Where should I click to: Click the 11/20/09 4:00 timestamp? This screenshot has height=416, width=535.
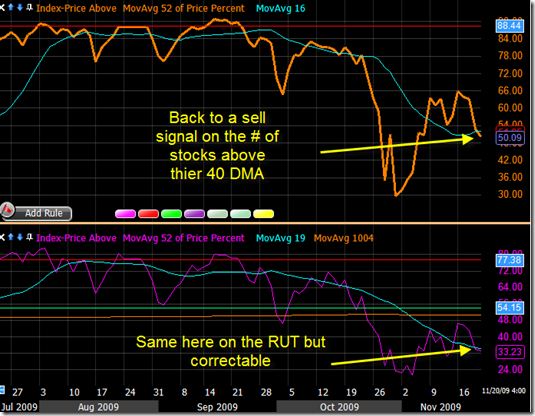pyautogui.click(x=504, y=391)
